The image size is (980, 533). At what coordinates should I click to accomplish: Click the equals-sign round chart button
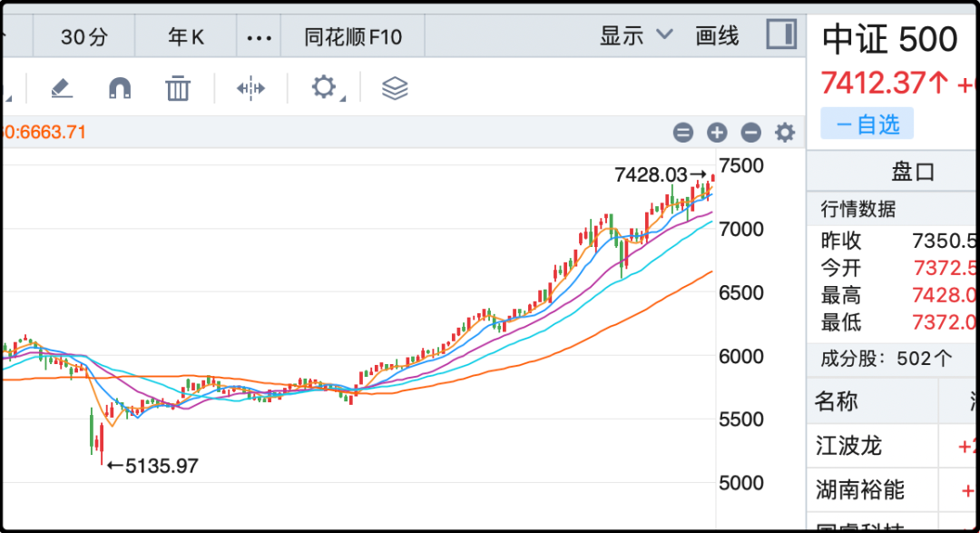coord(683,132)
